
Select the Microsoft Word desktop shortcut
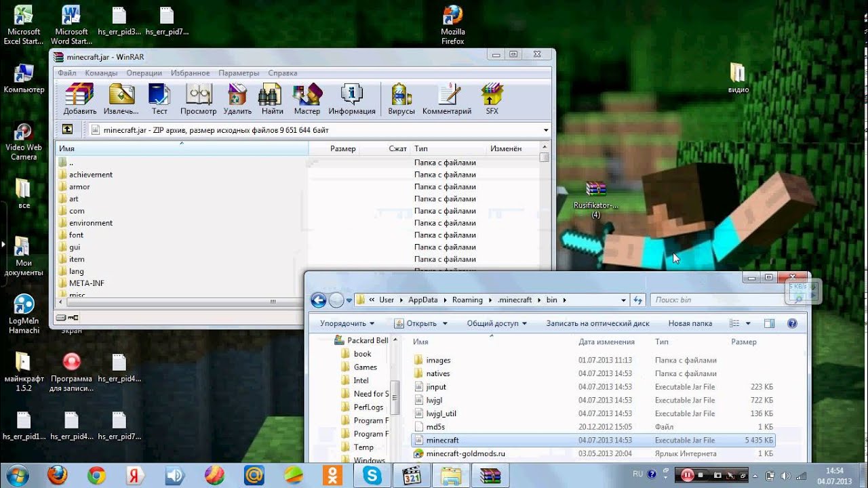pyautogui.click(x=71, y=24)
